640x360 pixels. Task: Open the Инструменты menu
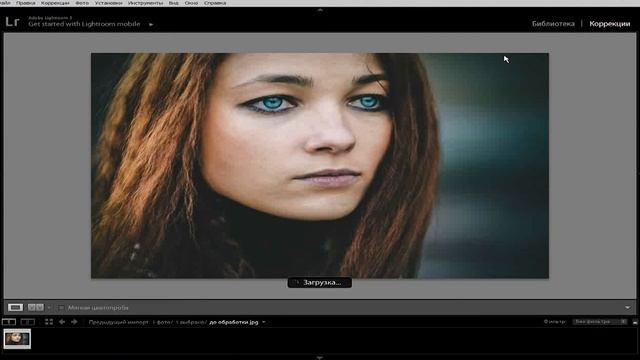(145, 3)
